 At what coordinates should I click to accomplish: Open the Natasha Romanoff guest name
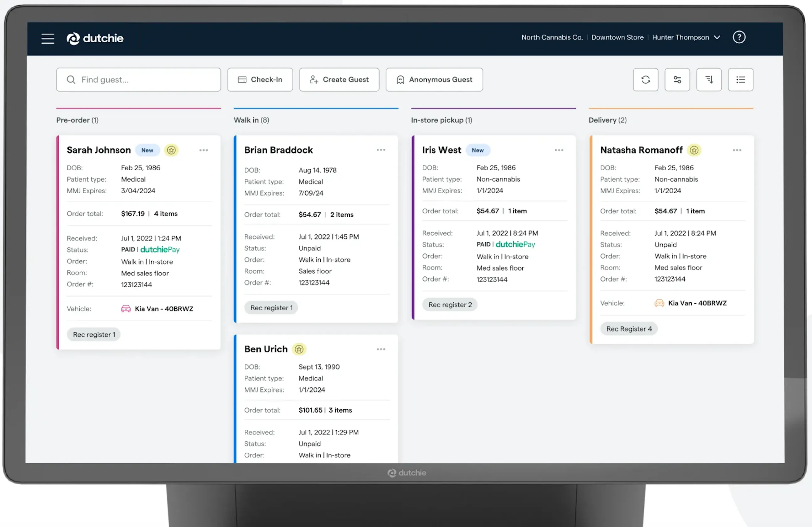[x=641, y=150]
